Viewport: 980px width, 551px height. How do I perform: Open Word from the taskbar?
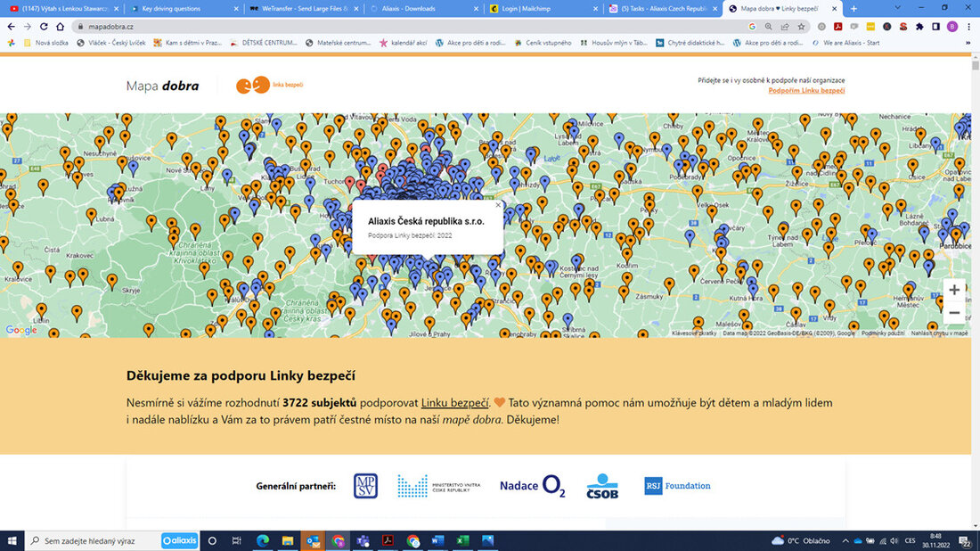437,540
